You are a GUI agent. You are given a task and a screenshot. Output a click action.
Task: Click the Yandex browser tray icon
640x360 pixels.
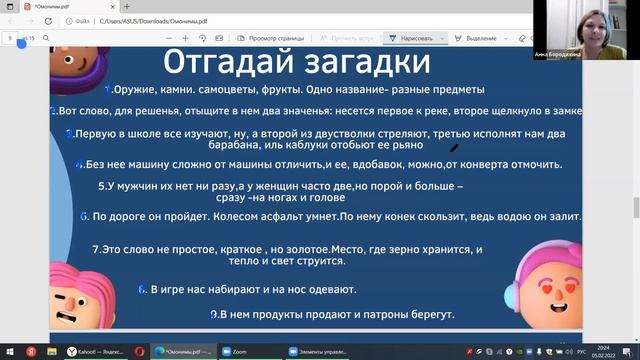pyautogui.click(x=509, y=351)
